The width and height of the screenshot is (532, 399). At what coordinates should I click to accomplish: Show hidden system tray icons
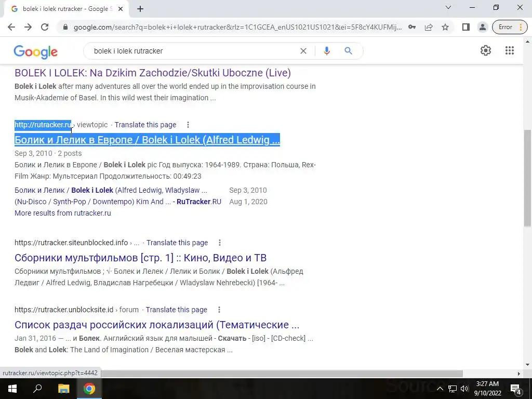440,389
